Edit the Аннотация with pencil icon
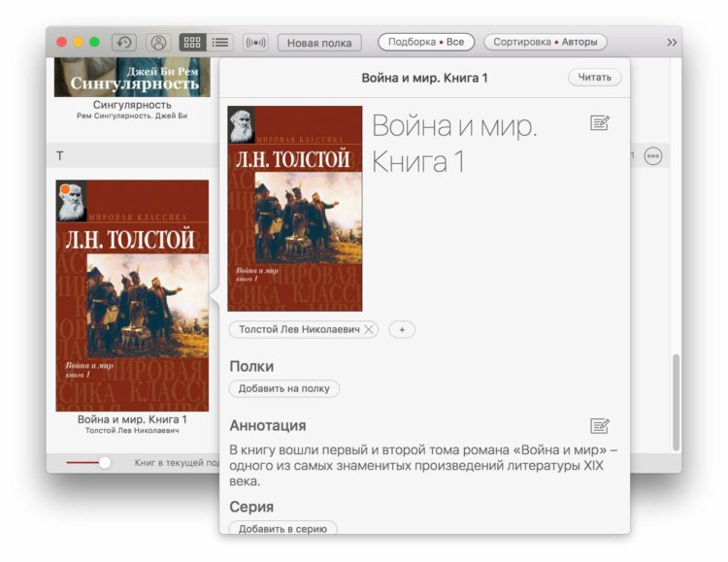This screenshot has width=728, height=562. pyautogui.click(x=600, y=425)
